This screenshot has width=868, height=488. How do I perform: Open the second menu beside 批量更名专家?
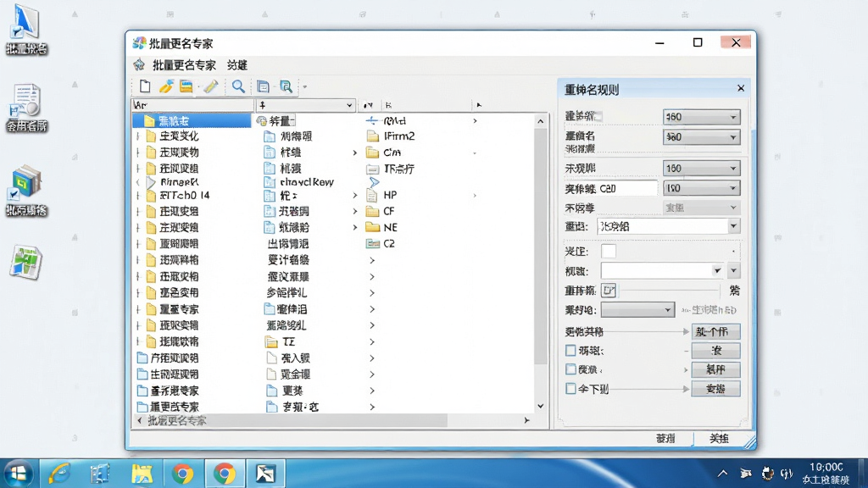coord(237,65)
